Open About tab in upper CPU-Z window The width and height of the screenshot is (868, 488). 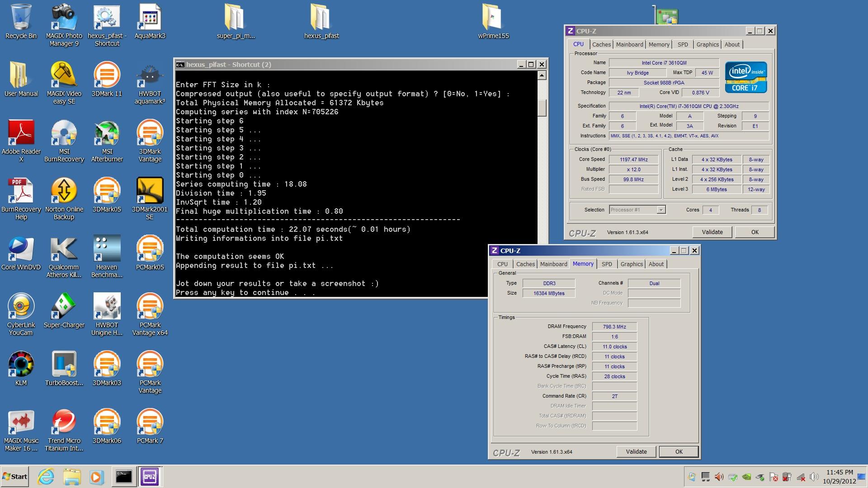732,44
